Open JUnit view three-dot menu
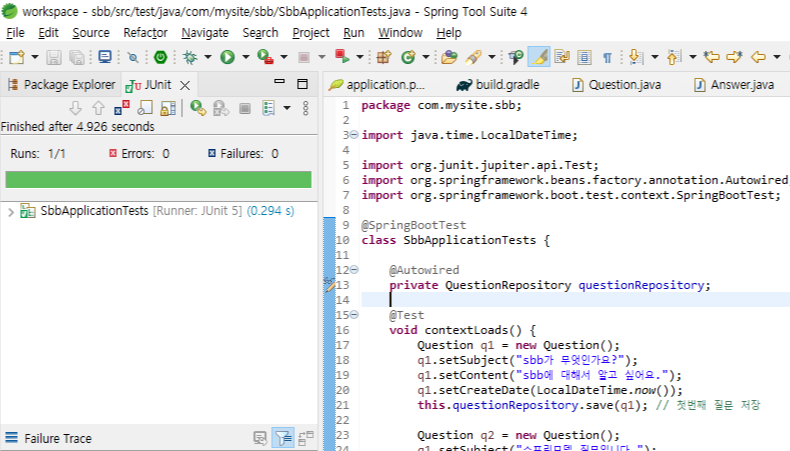790x451 pixels. coord(305,108)
